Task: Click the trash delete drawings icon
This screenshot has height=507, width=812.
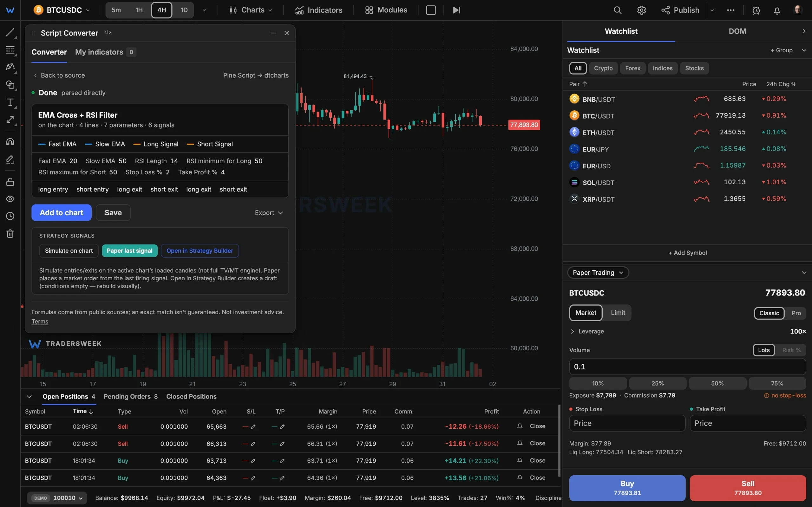Action: (10, 233)
